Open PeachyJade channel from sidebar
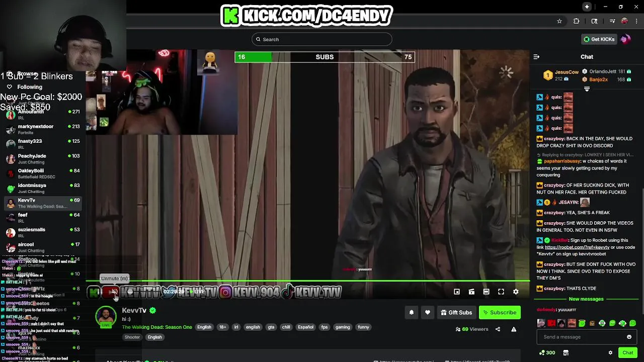 (43, 159)
